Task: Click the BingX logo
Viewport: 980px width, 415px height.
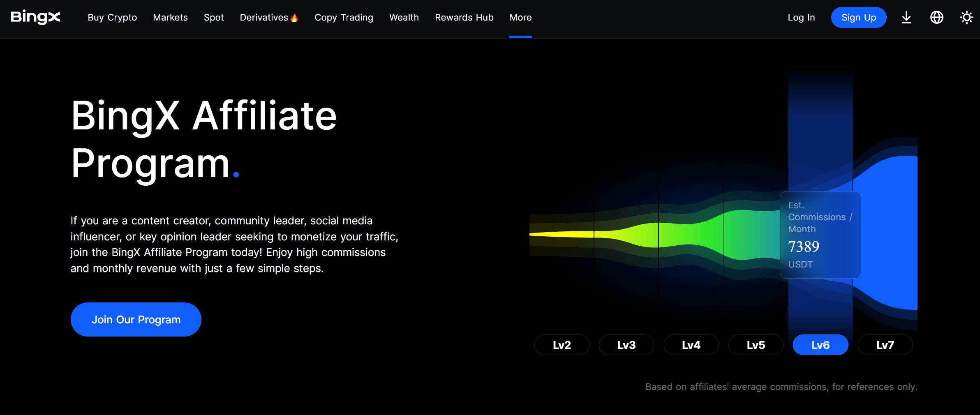Action: (35, 17)
